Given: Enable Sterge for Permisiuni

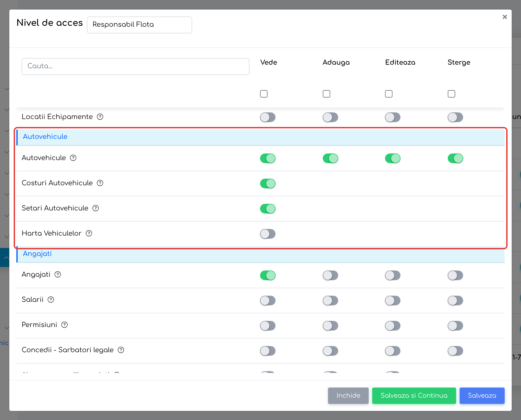Looking at the screenshot, I should (455, 326).
